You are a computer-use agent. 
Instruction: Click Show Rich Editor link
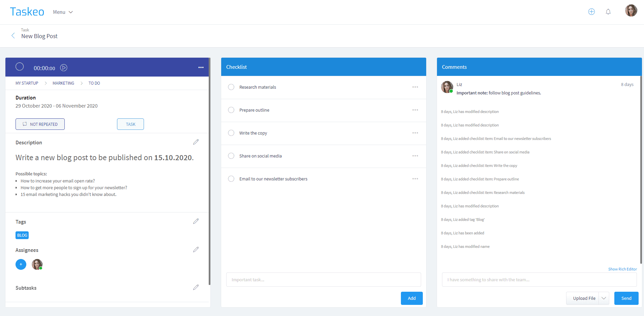pos(622,269)
